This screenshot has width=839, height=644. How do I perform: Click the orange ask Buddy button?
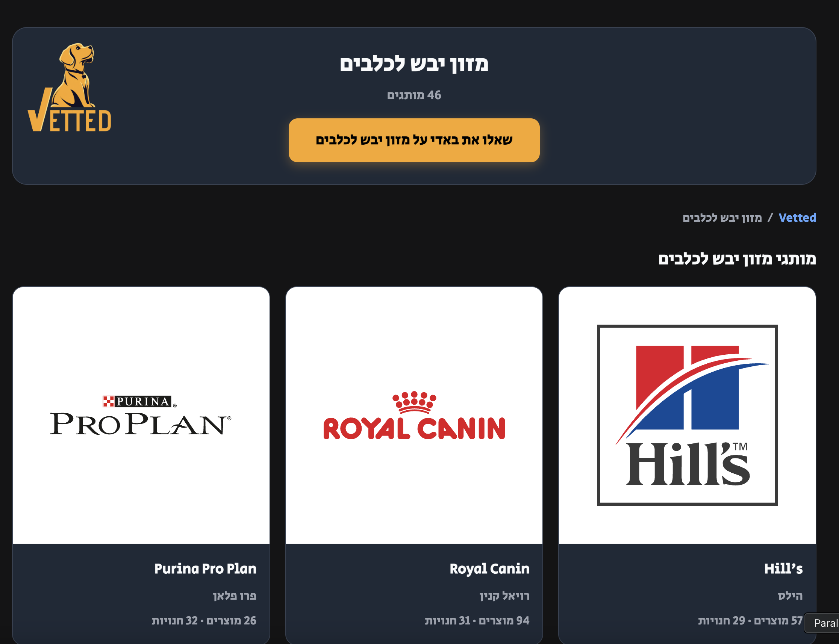[x=414, y=140]
